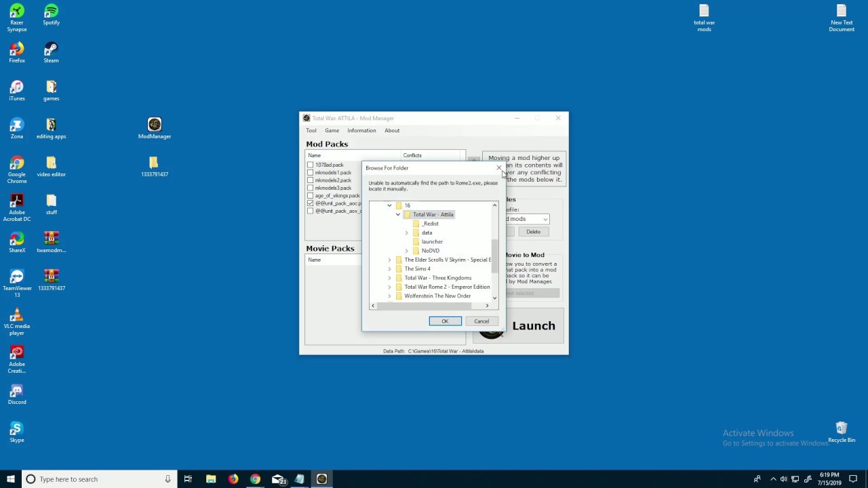Expand Wolfenstein The New Order folder
This screenshot has width=868, height=488.
pos(389,296)
